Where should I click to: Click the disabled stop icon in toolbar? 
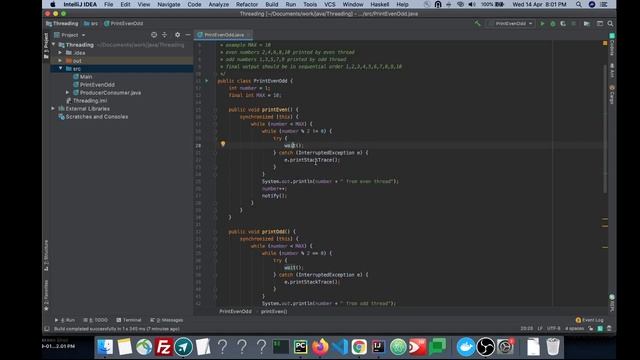pyautogui.click(x=573, y=24)
